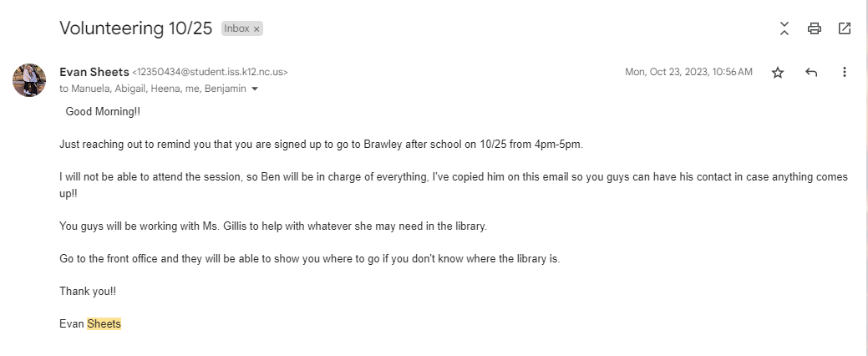
Task: Click Evan Sheets' profile picture
Action: pos(29,80)
